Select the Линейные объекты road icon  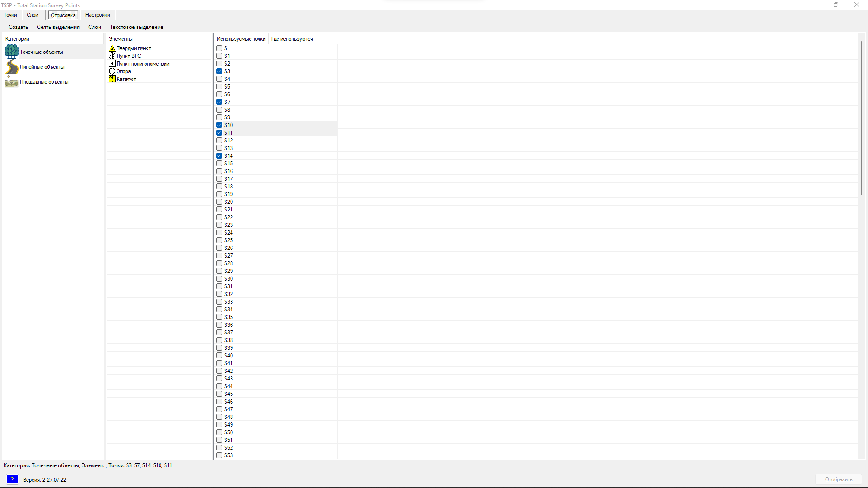pyautogui.click(x=12, y=67)
